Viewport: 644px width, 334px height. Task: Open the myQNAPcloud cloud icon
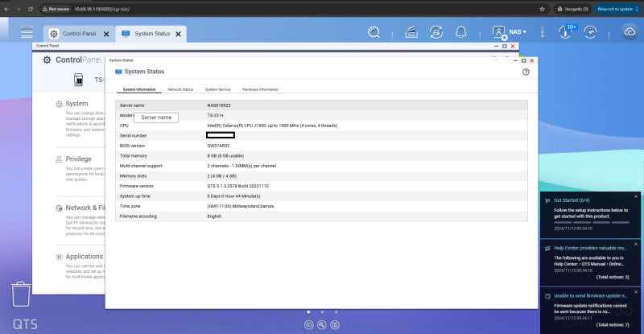click(x=630, y=31)
